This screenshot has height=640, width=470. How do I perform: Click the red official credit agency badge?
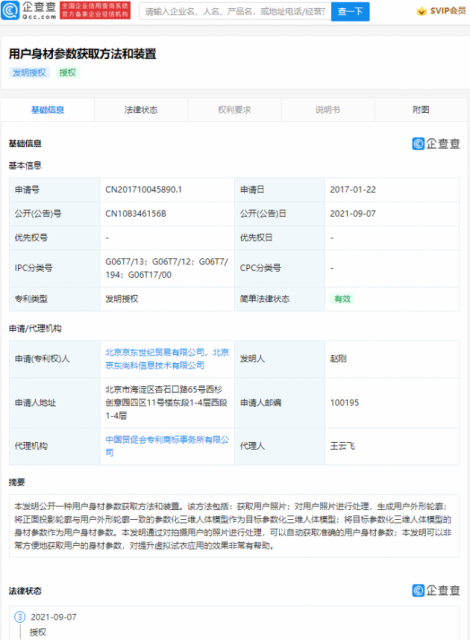point(95,11)
